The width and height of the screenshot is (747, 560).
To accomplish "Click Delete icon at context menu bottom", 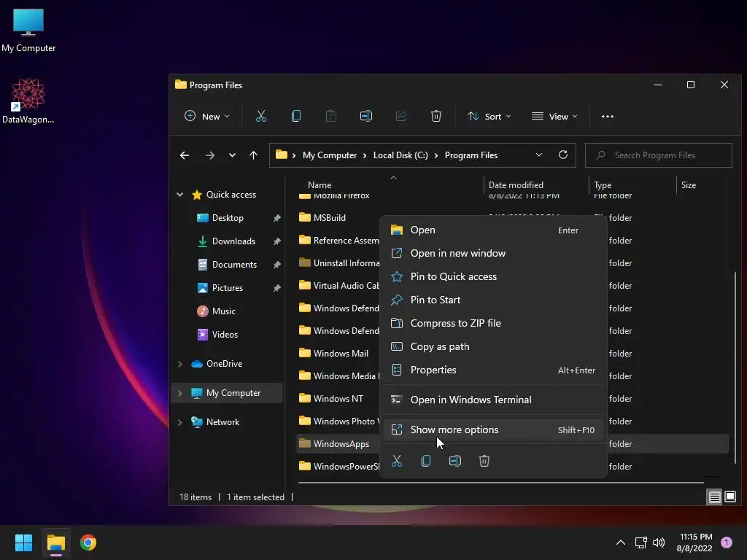I will 484,461.
